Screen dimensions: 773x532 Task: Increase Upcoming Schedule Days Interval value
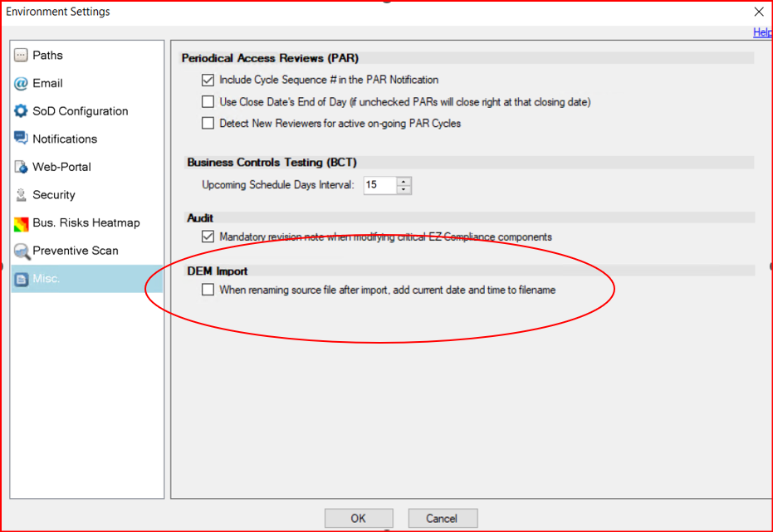[404, 181]
